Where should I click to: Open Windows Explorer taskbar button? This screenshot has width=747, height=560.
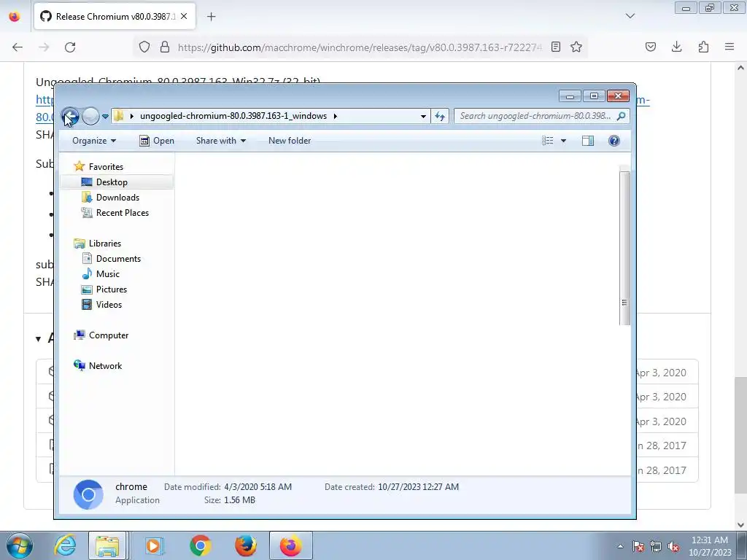[108, 545]
